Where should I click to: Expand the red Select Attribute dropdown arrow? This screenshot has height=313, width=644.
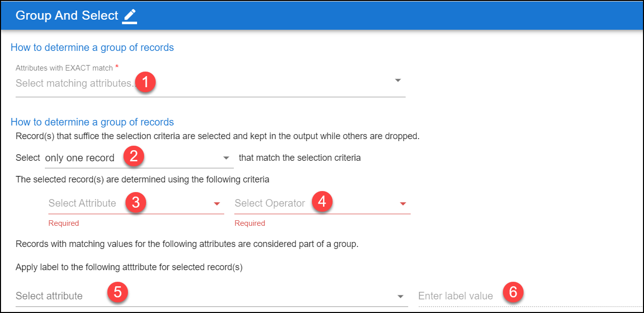point(217,204)
